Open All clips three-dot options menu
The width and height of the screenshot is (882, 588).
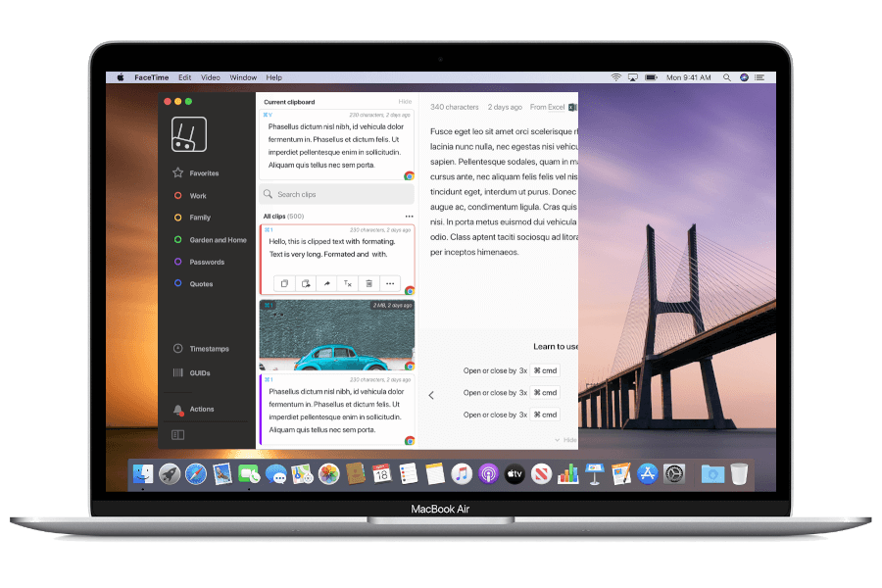409,216
